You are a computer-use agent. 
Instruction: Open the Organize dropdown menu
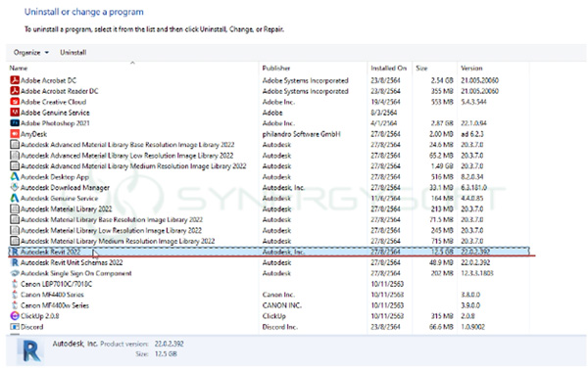(31, 53)
